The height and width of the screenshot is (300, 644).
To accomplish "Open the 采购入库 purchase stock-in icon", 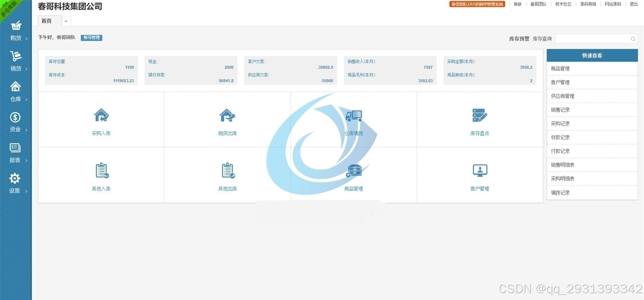I will (x=101, y=116).
